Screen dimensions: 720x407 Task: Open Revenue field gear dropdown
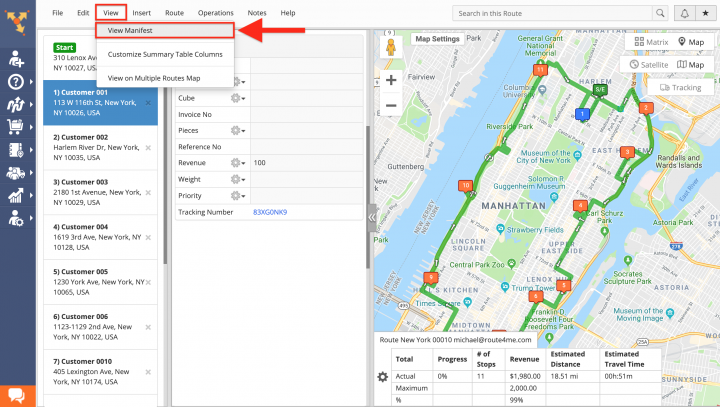[237, 163]
